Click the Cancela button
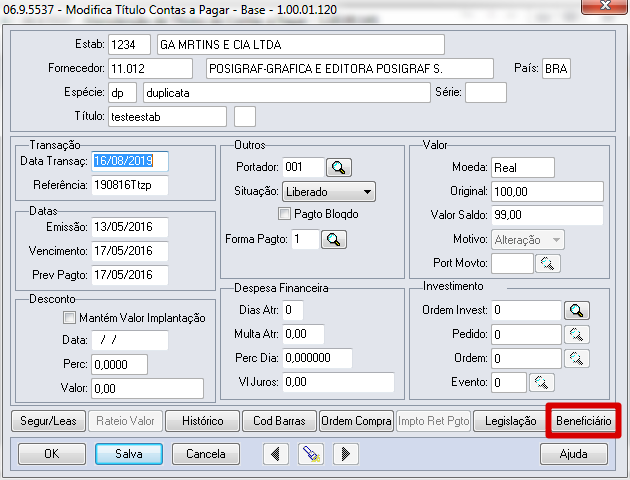This screenshot has width=630, height=480. tap(206, 454)
